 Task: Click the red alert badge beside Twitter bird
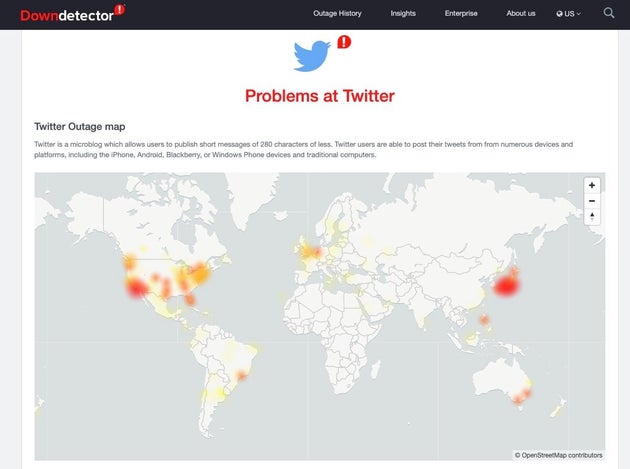click(x=344, y=42)
